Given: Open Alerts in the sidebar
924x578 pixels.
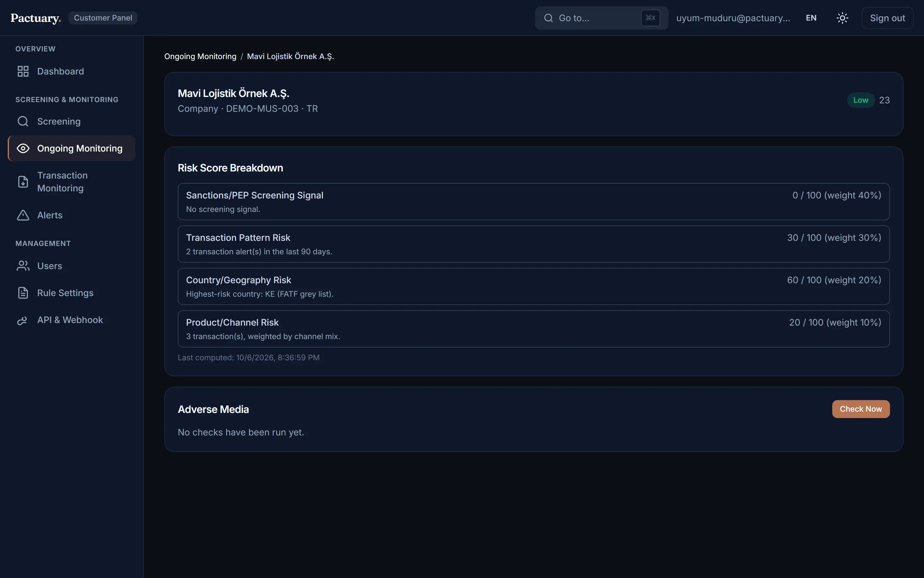Looking at the screenshot, I should tap(72, 215).
